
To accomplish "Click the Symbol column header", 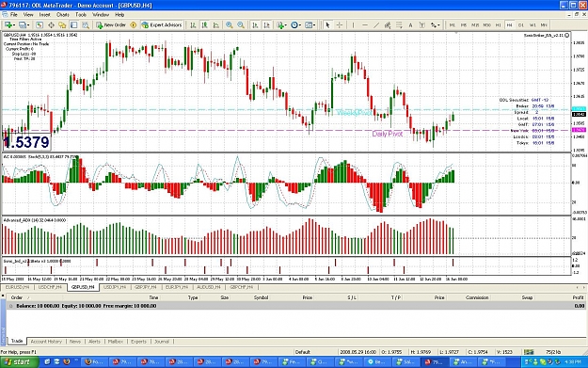I will [x=261, y=297].
